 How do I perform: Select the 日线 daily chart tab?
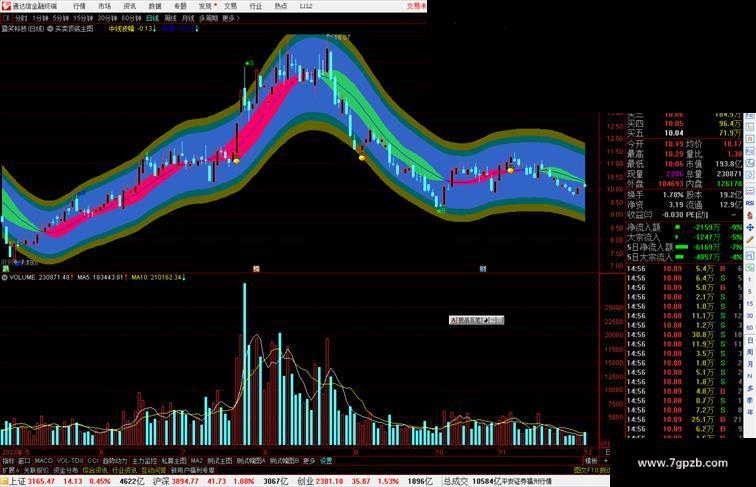coord(152,18)
